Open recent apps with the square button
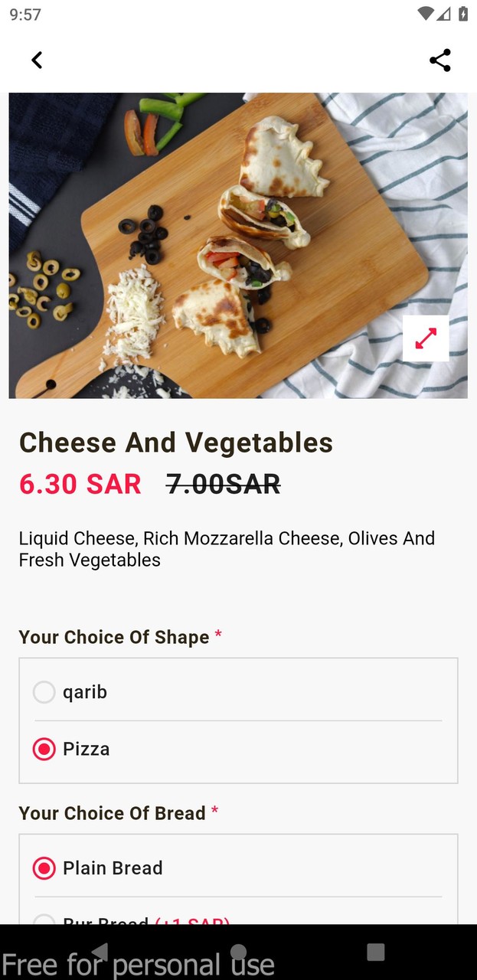This screenshot has height=980, width=477. (375, 952)
